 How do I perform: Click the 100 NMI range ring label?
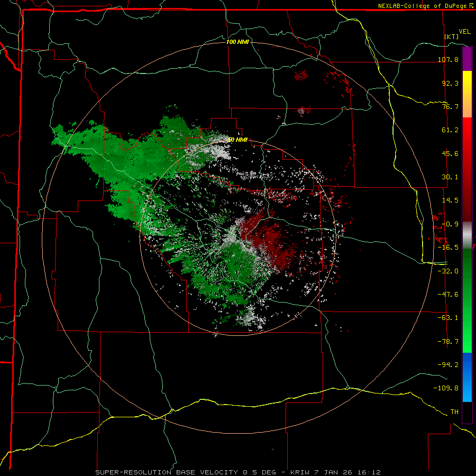click(x=237, y=42)
